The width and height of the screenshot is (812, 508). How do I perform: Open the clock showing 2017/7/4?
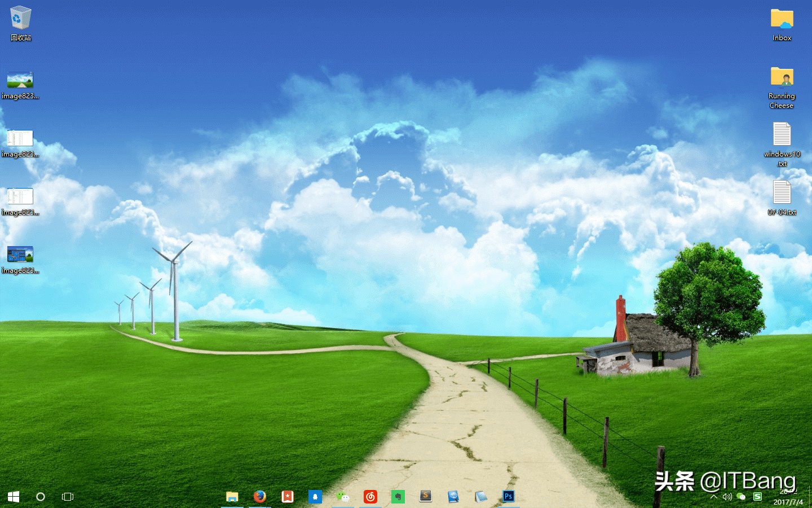coord(789,497)
